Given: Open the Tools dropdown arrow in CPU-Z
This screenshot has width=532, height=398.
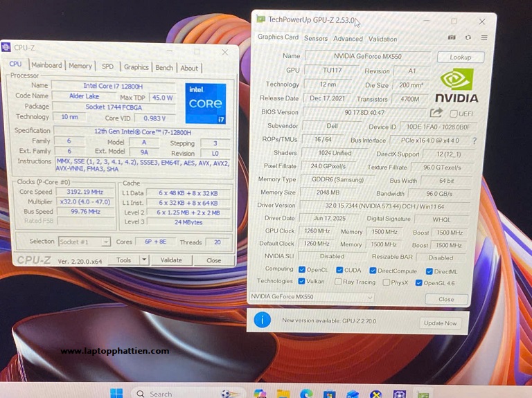Looking at the screenshot, I should (x=144, y=260).
